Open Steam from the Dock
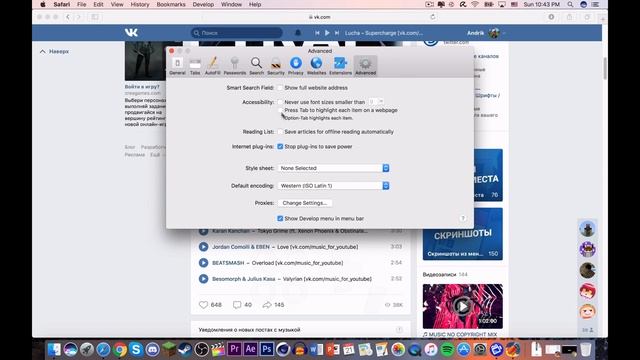 tap(185, 349)
